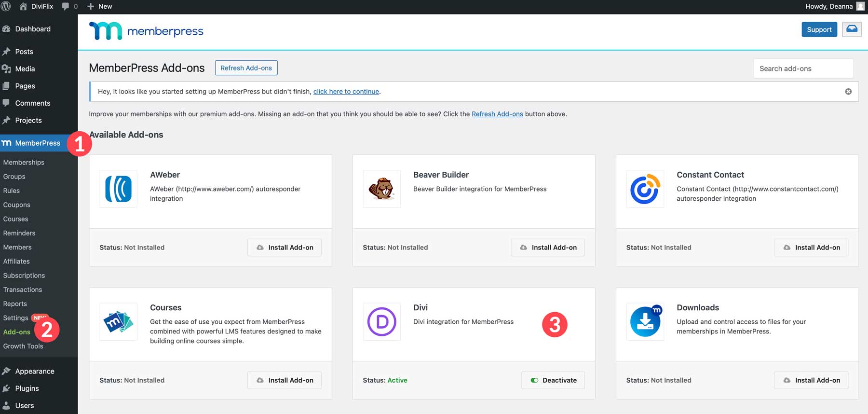Click the Beaver Builder beaver icon
The image size is (868, 414).
pyautogui.click(x=381, y=189)
